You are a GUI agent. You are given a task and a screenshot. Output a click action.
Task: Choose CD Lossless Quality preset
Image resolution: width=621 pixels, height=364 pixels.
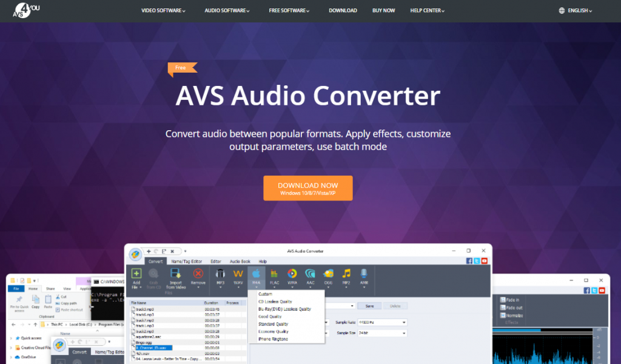(275, 302)
